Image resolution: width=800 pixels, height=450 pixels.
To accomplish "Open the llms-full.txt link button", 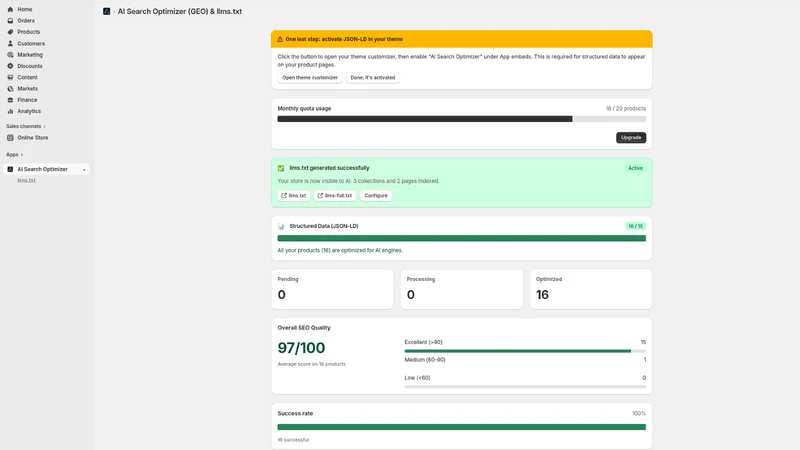I will pyautogui.click(x=335, y=195).
